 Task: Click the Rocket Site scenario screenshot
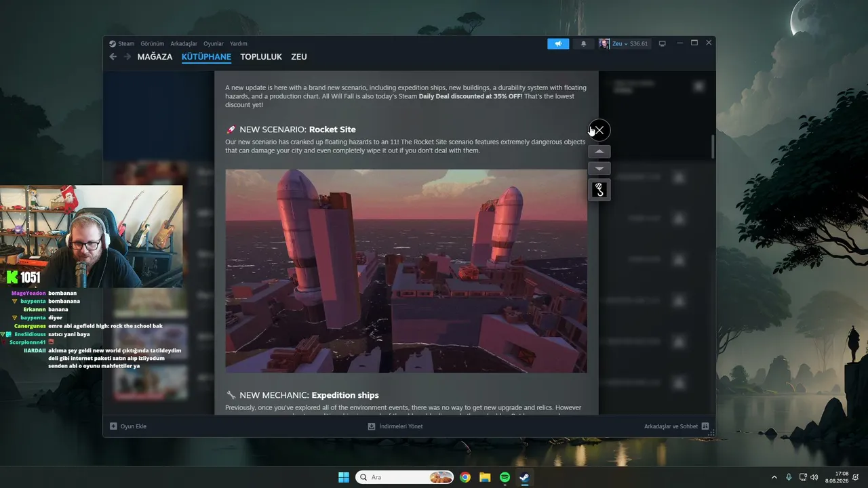tap(406, 271)
